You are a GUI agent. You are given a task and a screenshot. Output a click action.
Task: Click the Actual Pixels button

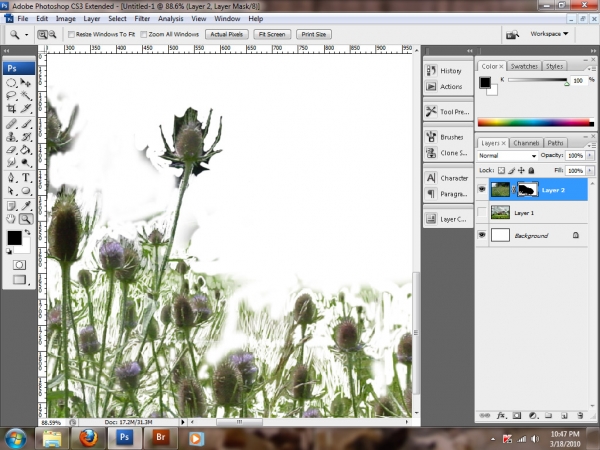[227, 34]
